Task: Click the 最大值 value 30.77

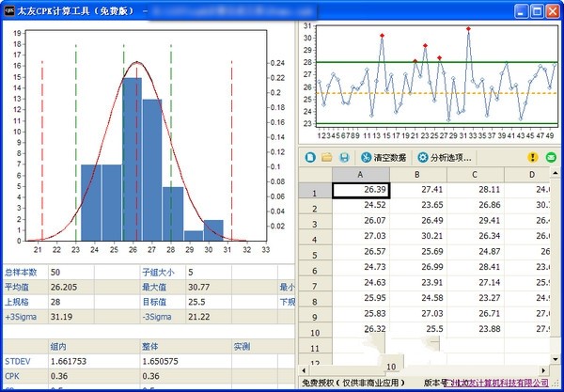Action: point(199,288)
